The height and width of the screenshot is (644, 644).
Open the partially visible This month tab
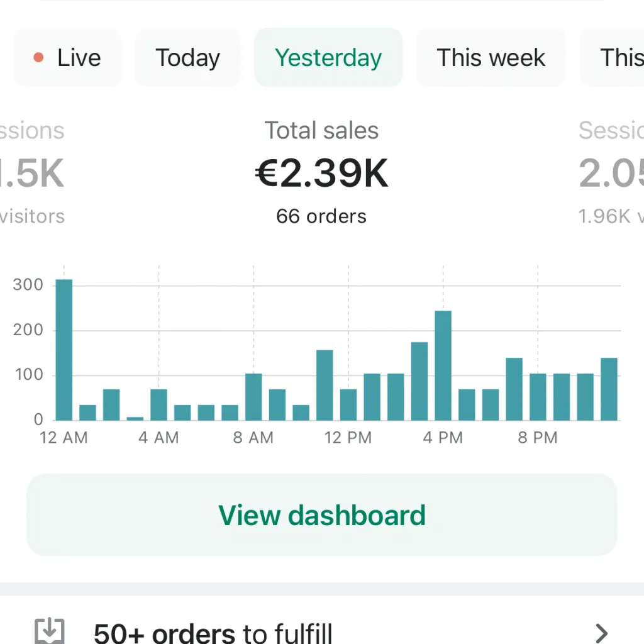click(x=622, y=57)
